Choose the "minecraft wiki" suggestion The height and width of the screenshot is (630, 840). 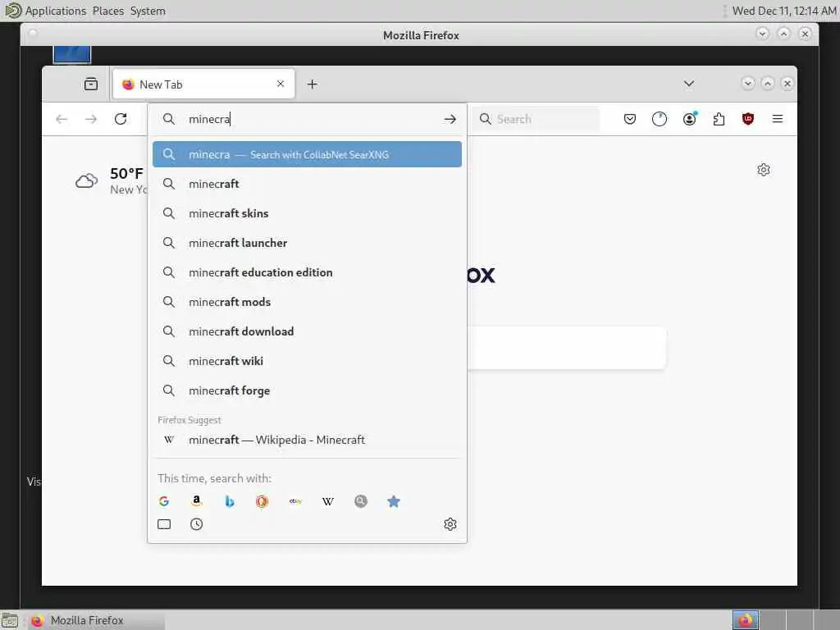pos(307,361)
